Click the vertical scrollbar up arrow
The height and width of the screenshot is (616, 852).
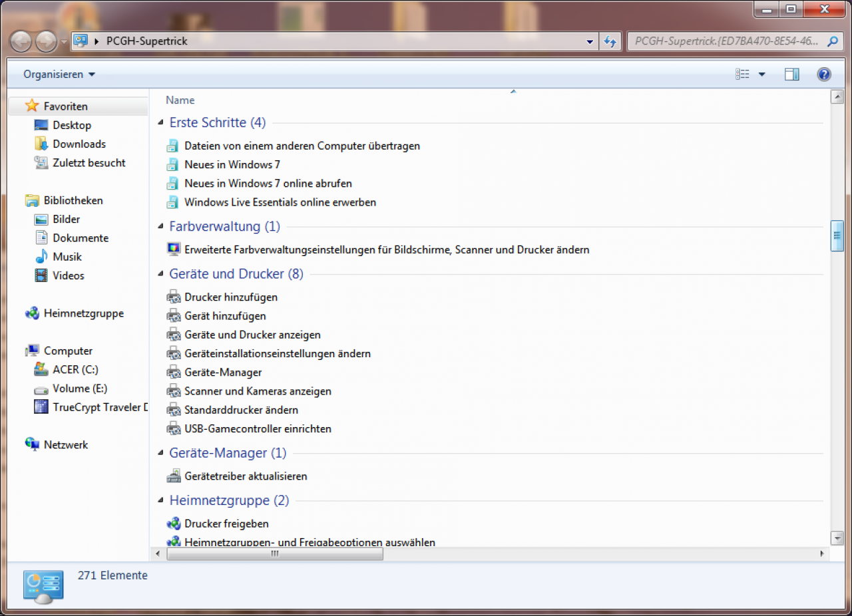837,97
